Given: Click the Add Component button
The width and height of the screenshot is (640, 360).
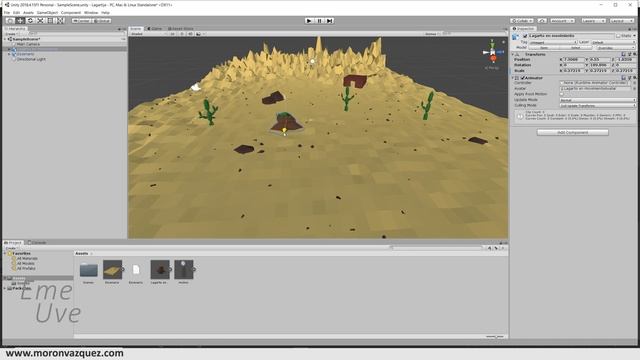Looking at the screenshot, I should pyautogui.click(x=572, y=132).
